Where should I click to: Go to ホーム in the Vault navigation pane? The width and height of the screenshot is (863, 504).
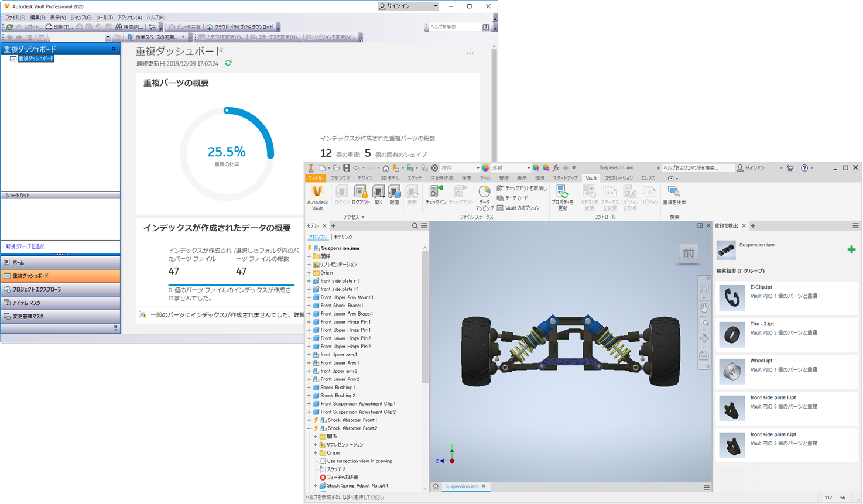coord(60,262)
